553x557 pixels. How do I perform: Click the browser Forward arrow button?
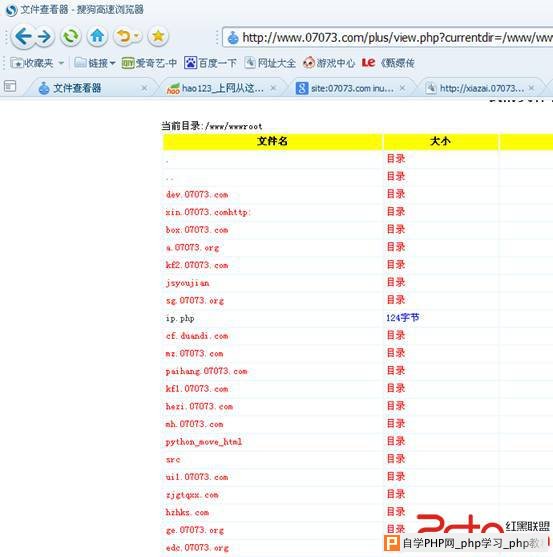pyautogui.click(x=44, y=36)
